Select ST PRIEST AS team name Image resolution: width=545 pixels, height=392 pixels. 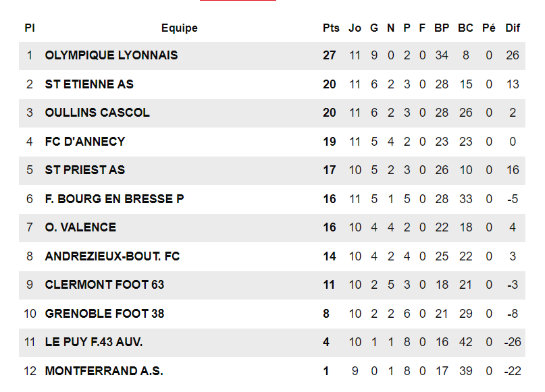point(85,170)
